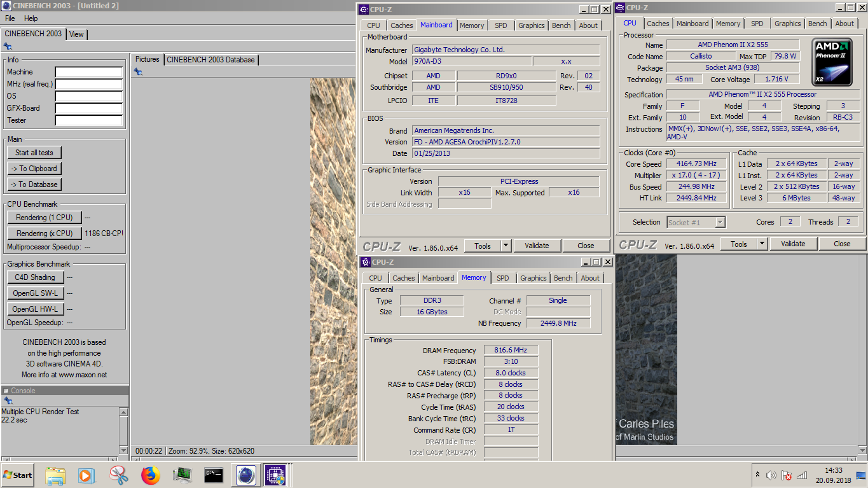Screen dimensions: 868x488
Task: Open the Action Center flag icon in the tray
Action: click(x=787, y=475)
